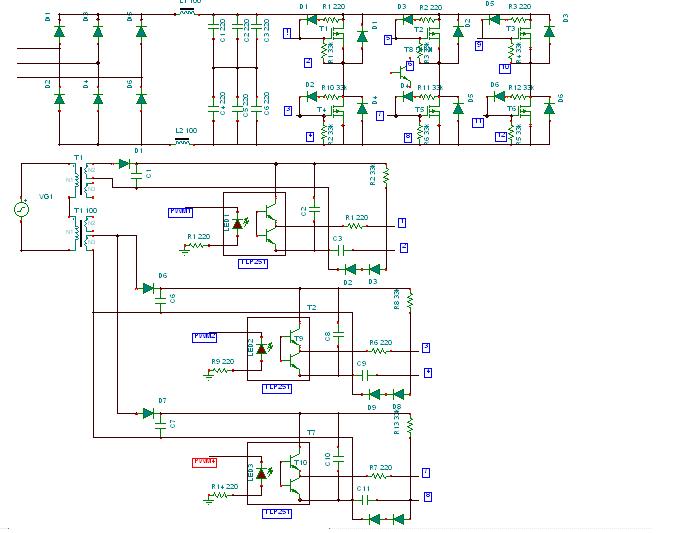Click the TLP251 label under LED1 optocoupler
673x533 pixels.
tap(253, 263)
